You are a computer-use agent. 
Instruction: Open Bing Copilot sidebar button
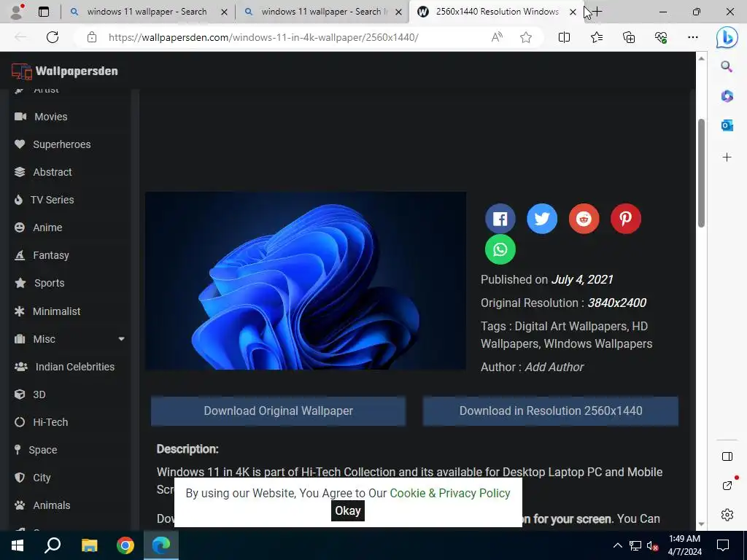pos(727,37)
